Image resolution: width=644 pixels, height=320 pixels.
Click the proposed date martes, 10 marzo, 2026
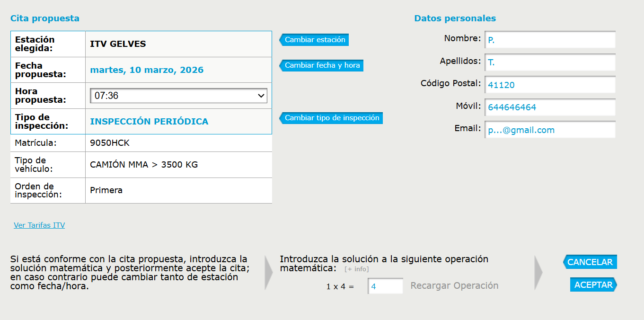coord(147,70)
